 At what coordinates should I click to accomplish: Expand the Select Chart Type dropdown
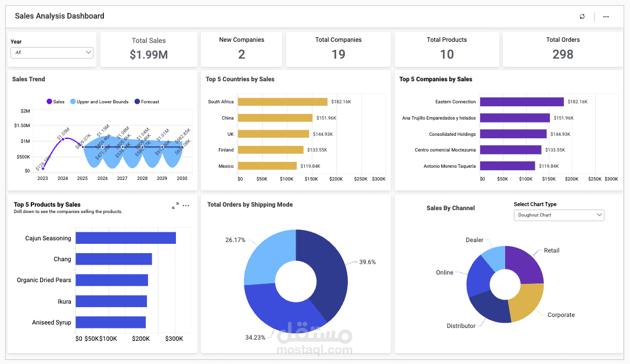click(559, 215)
